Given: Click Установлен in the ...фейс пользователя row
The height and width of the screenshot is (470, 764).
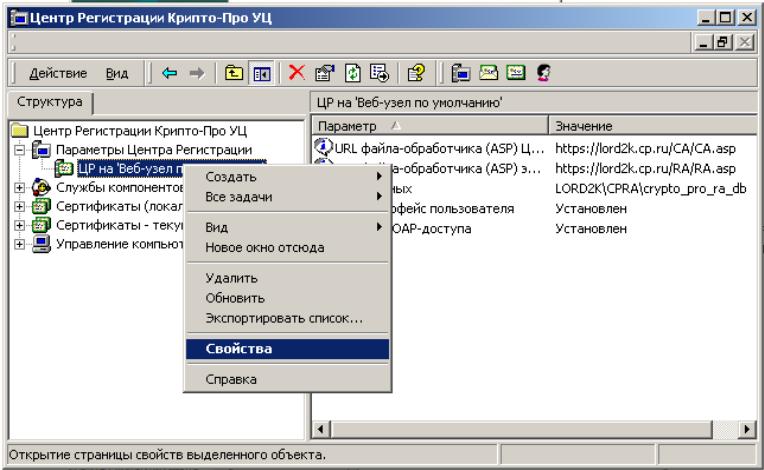Looking at the screenshot, I should point(591,208).
